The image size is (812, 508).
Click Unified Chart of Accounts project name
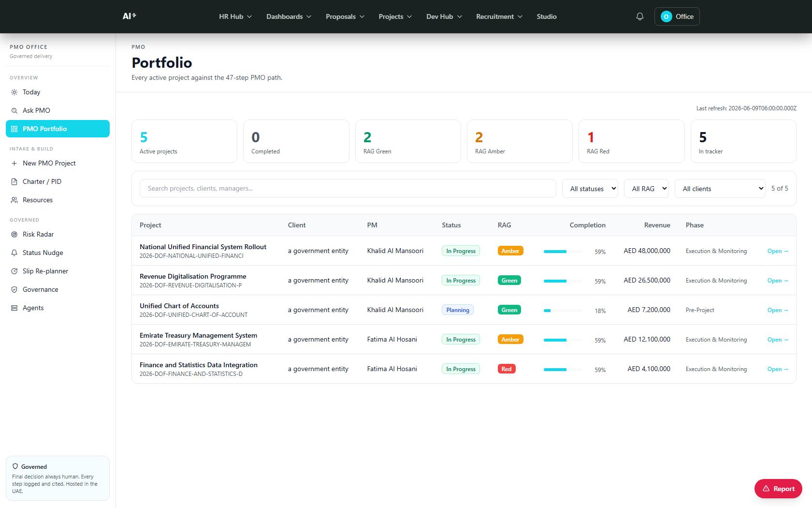pyautogui.click(x=179, y=306)
